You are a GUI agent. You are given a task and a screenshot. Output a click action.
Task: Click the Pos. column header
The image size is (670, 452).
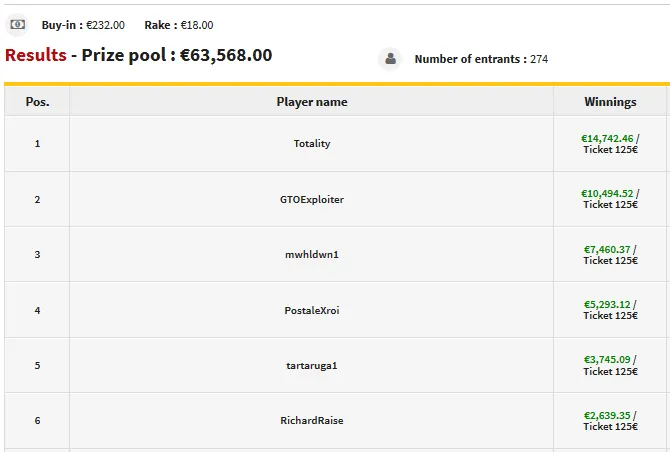pos(37,102)
